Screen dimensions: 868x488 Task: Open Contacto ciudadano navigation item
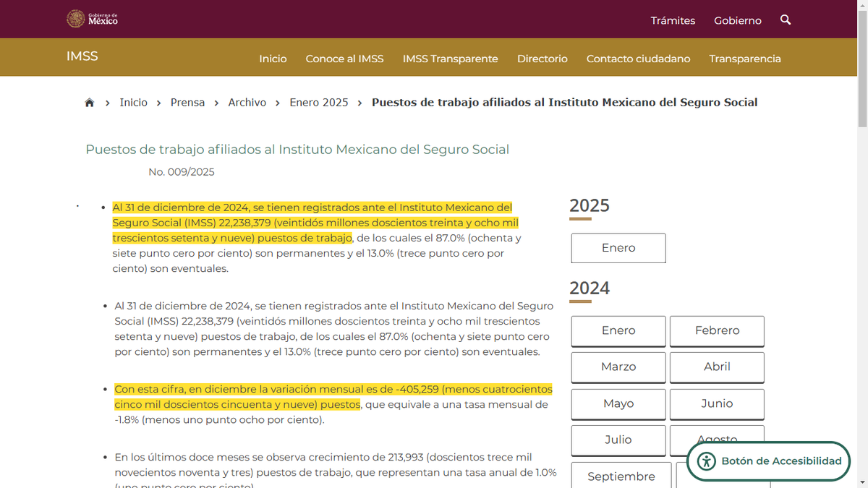point(639,59)
